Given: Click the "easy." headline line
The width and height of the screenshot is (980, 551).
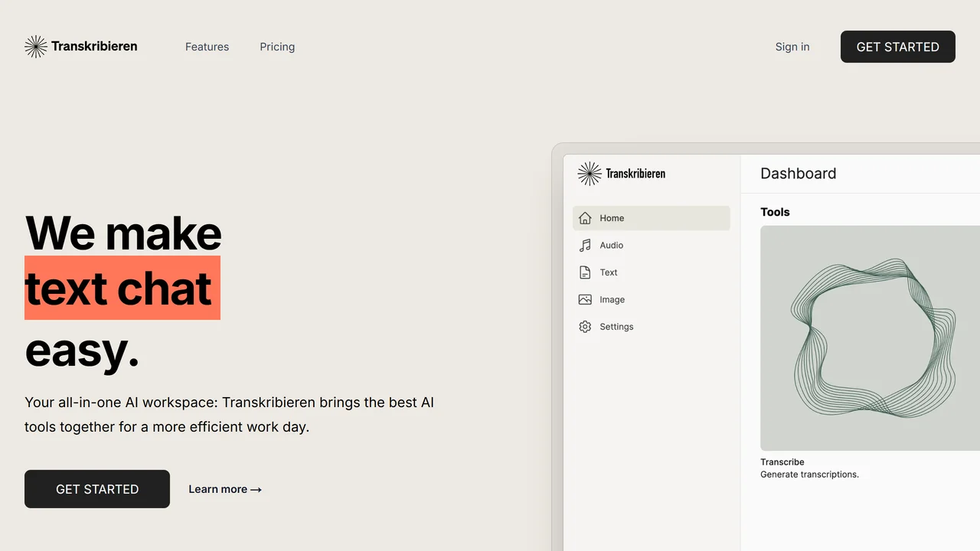Looking at the screenshot, I should coord(82,350).
